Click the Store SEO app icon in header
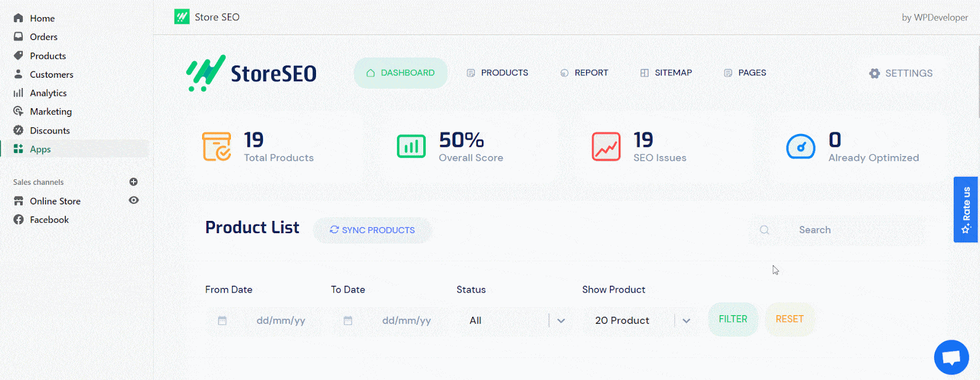 point(182,17)
